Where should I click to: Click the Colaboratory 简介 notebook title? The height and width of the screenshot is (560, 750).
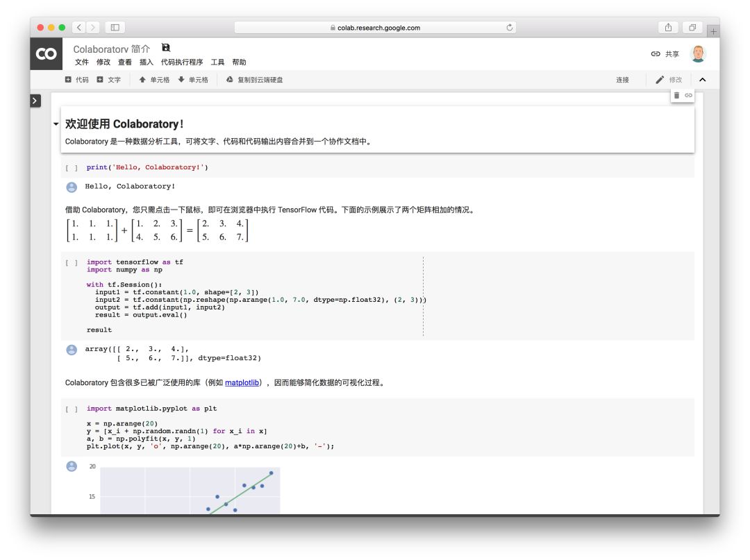pyautogui.click(x=111, y=49)
